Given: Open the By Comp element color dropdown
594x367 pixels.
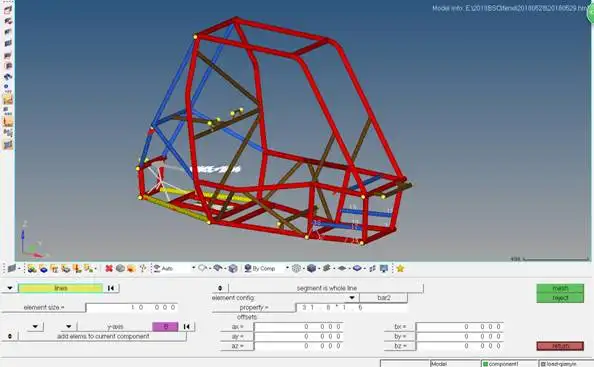Looking at the screenshot, I should pos(287,268).
